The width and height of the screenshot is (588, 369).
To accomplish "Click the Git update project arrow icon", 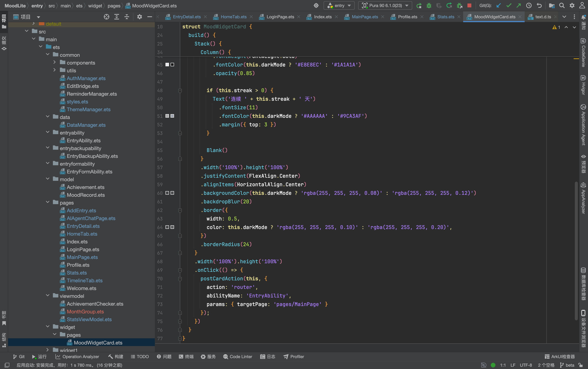I will tap(498, 5).
